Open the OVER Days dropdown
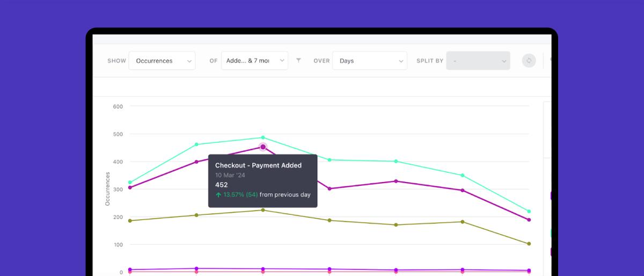The width and height of the screenshot is (644, 276). click(369, 61)
